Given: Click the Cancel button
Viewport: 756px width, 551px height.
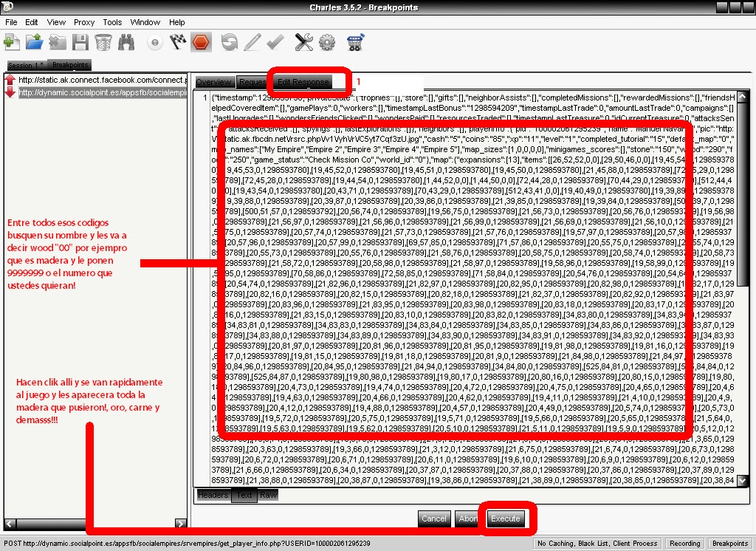Looking at the screenshot, I should (434, 519).
